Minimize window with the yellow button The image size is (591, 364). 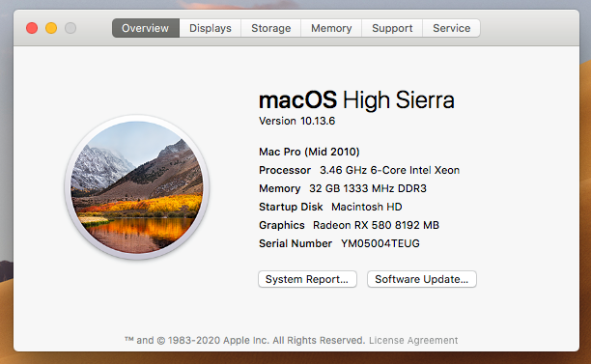pos(51,28)
